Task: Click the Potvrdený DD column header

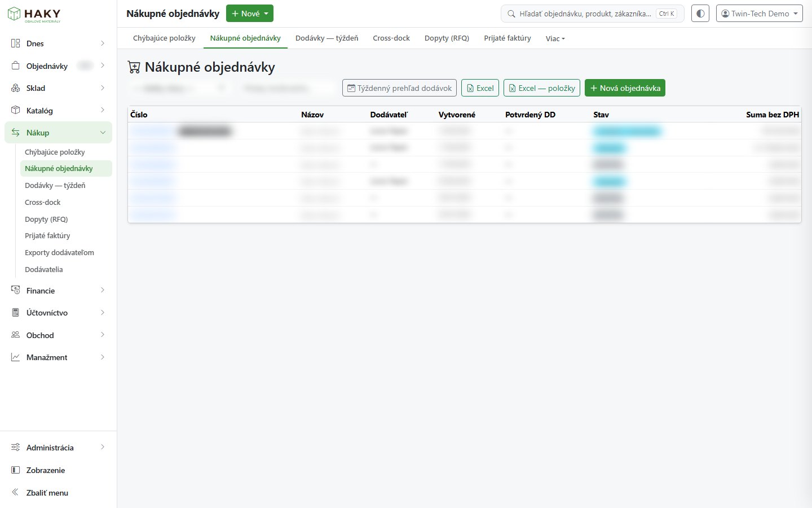Action: [530, 115]
